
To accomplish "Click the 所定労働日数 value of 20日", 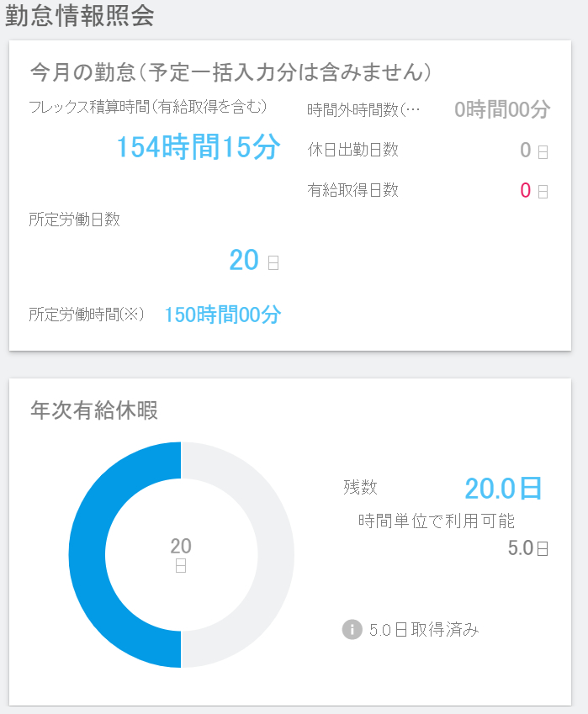I will pos(254,260).
